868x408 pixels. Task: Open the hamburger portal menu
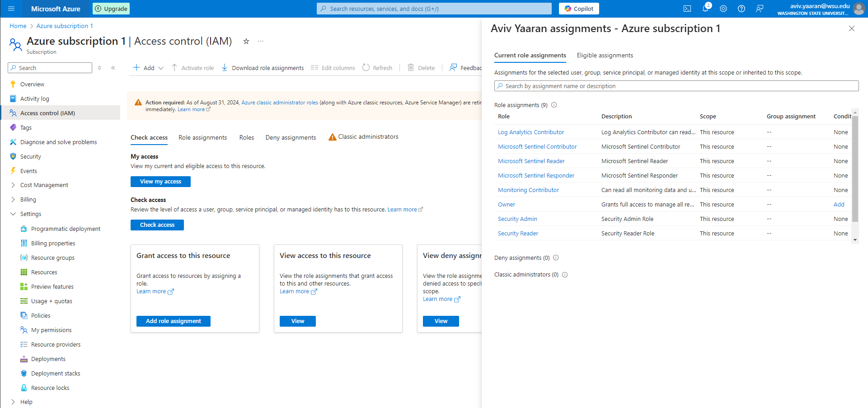pyautogui.click(x=11, y=9)
